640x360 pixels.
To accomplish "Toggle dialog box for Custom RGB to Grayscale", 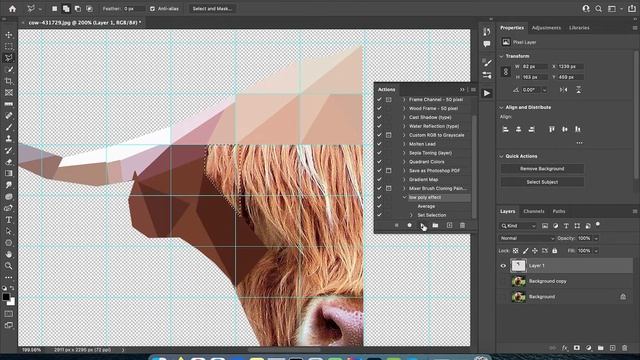I will tap(389, 135).
